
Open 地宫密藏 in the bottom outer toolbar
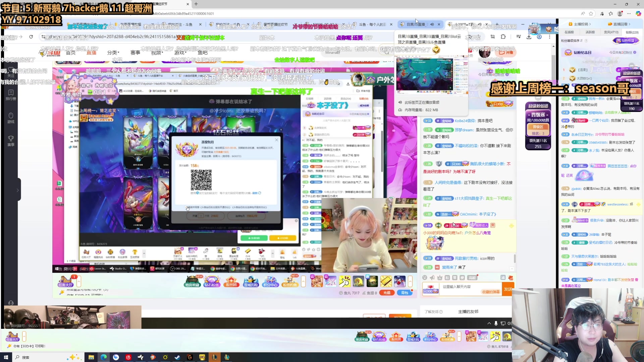coord(362,336)
